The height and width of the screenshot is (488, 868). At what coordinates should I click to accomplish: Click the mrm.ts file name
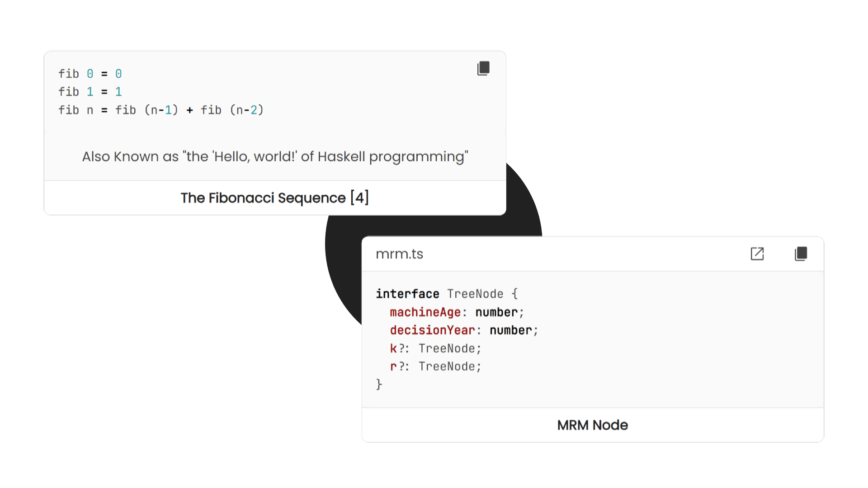[x=399, y=254]
